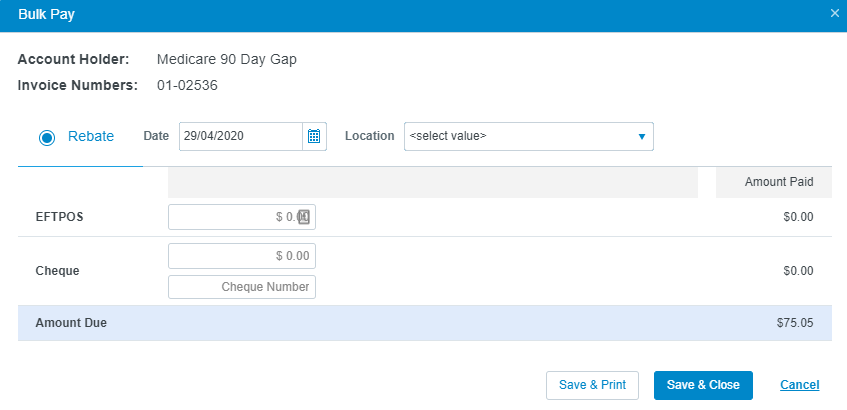Image resolution: width=847 pixels, height=410 pixels.
Task: Click the $75.05 amount due value
Action: [795, 323]
